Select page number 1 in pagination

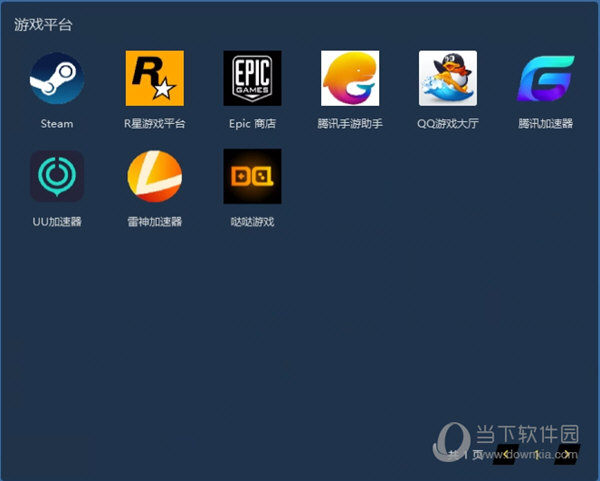point(537,455)
